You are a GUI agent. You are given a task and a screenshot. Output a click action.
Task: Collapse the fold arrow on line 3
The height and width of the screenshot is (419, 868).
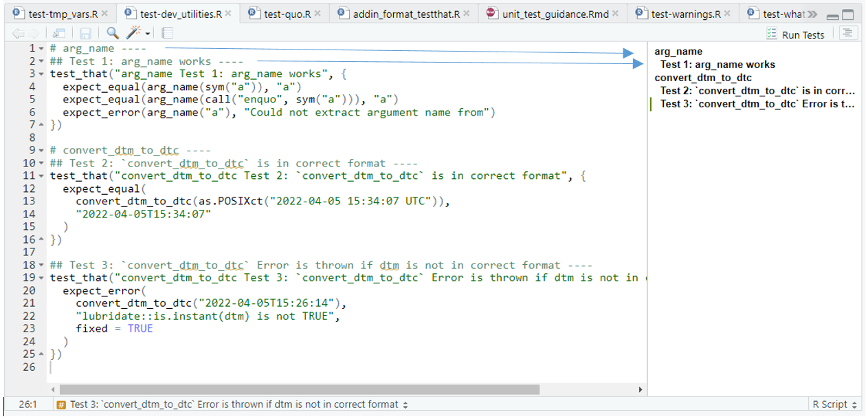click(41, 74)
